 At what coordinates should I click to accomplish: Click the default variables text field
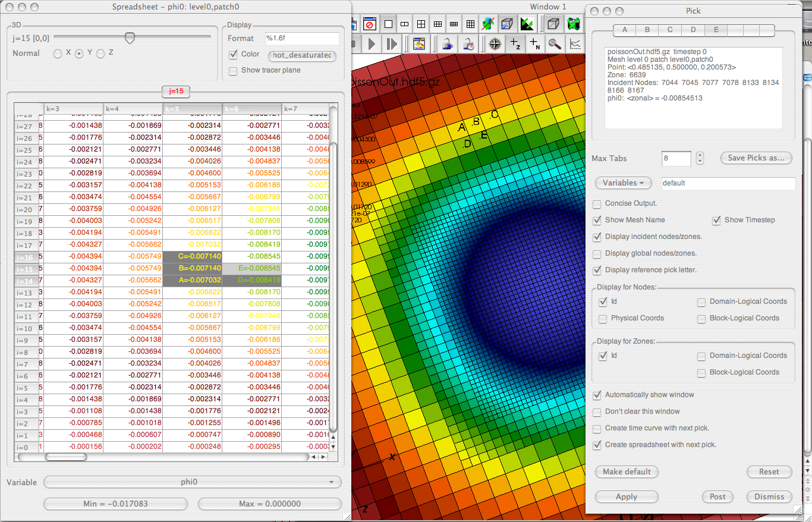(728, 184)
